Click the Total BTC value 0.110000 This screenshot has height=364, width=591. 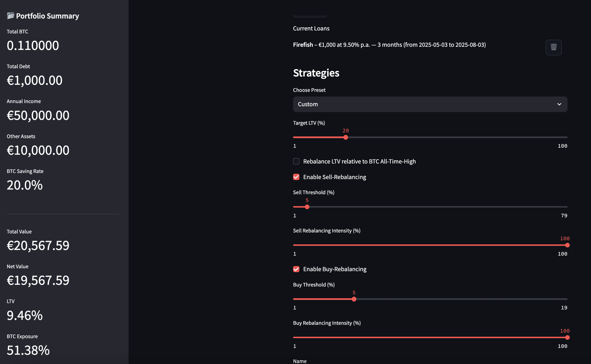[33, 46]
